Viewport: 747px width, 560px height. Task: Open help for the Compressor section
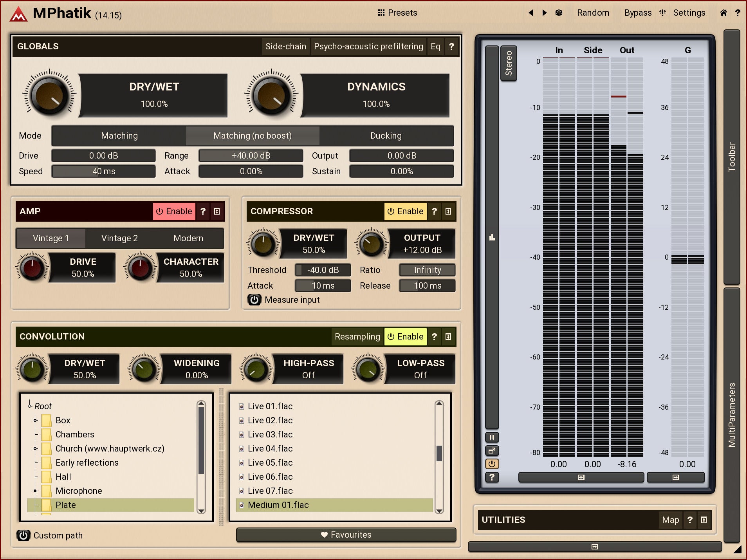tap(434, 211)
